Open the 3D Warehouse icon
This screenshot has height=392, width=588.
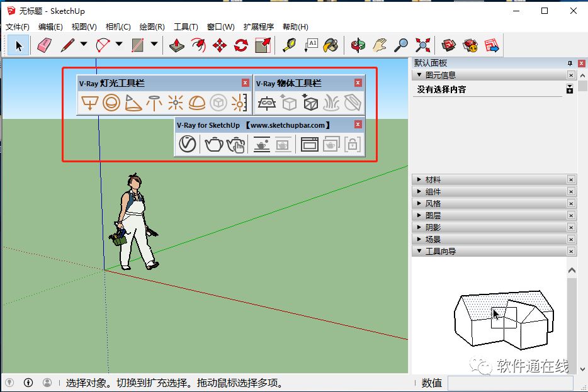coord(448,45)
